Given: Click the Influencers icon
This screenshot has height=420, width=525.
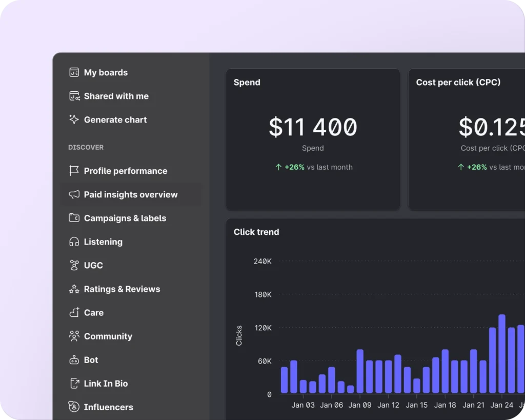Looking at the screenshot, I should click(74, 407).
